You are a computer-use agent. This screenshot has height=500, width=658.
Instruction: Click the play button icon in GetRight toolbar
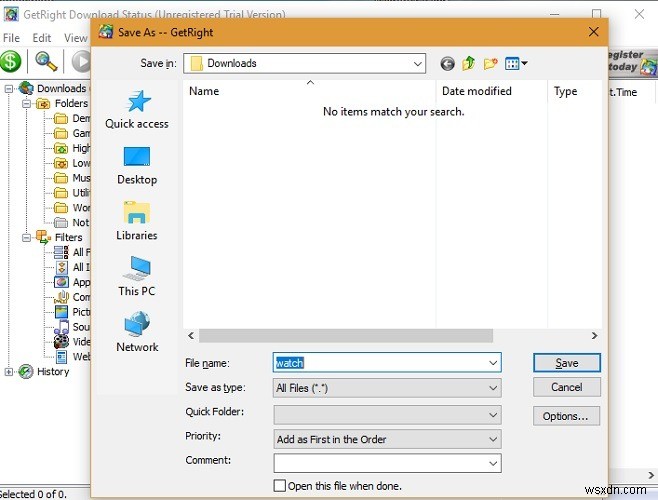pyautogui.click(x=81, y=61)
